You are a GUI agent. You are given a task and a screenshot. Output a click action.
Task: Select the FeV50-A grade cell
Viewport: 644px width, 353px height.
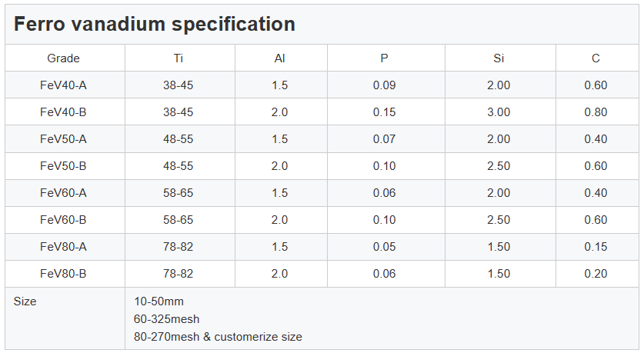point(63,139)
